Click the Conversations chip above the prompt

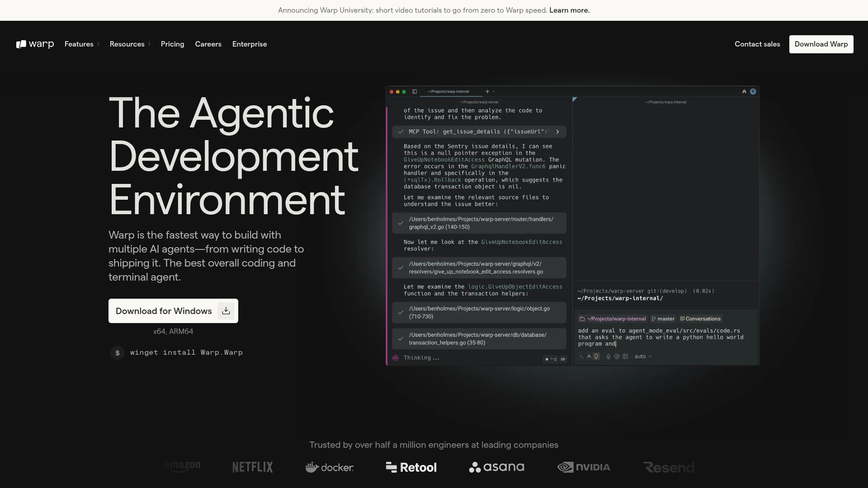[700, 319]
